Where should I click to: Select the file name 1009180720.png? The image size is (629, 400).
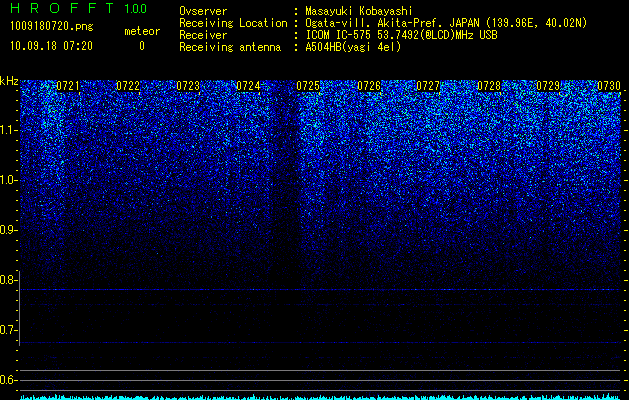pyautogui.click(x=52, y=27)
